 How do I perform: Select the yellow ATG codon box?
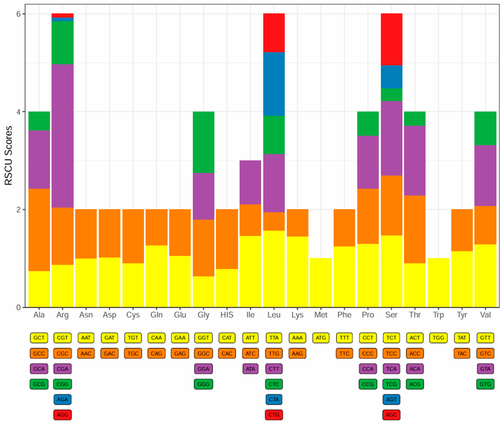[321, 338]
